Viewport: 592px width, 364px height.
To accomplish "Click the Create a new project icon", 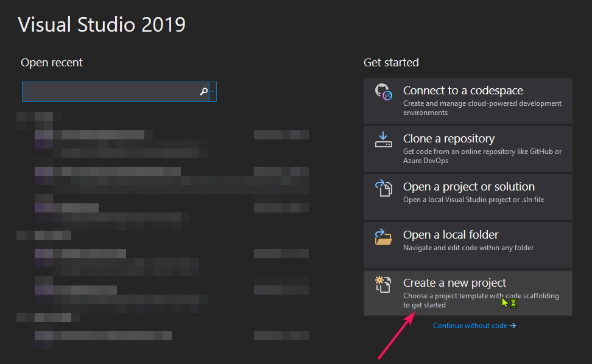I will click(x=383, y=284).
